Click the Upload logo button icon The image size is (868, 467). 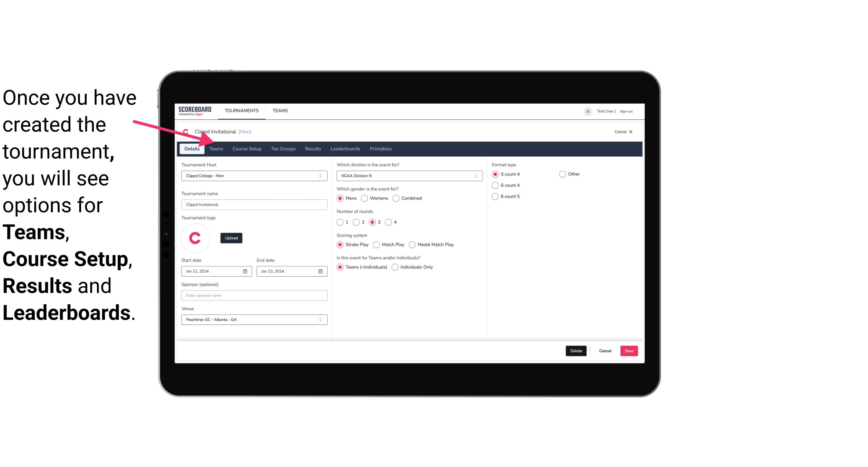(x=231, y=238)
